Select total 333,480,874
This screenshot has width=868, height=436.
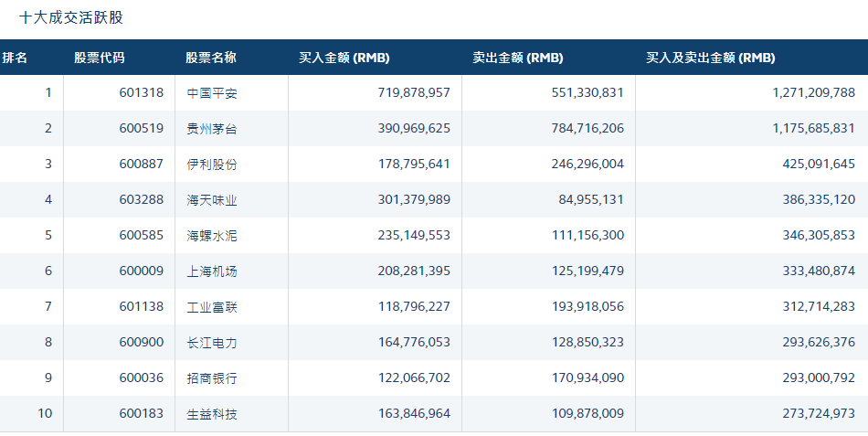point(819,271)
